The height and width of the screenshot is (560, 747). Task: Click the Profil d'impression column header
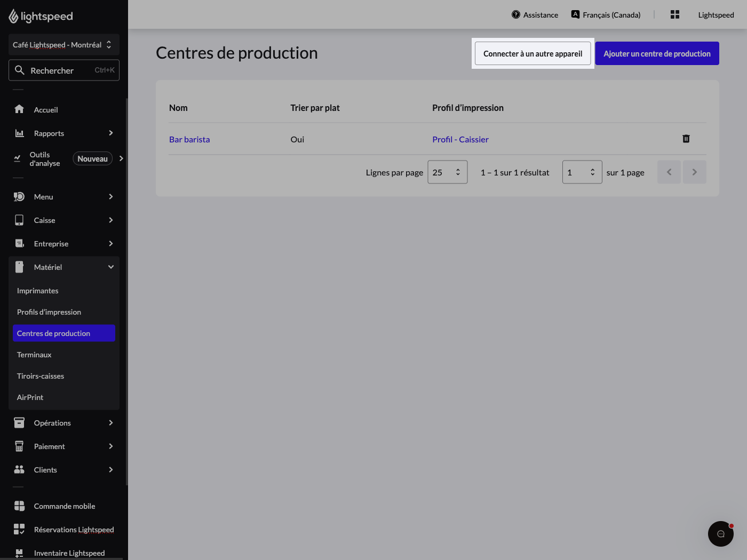tap(468, 108)
